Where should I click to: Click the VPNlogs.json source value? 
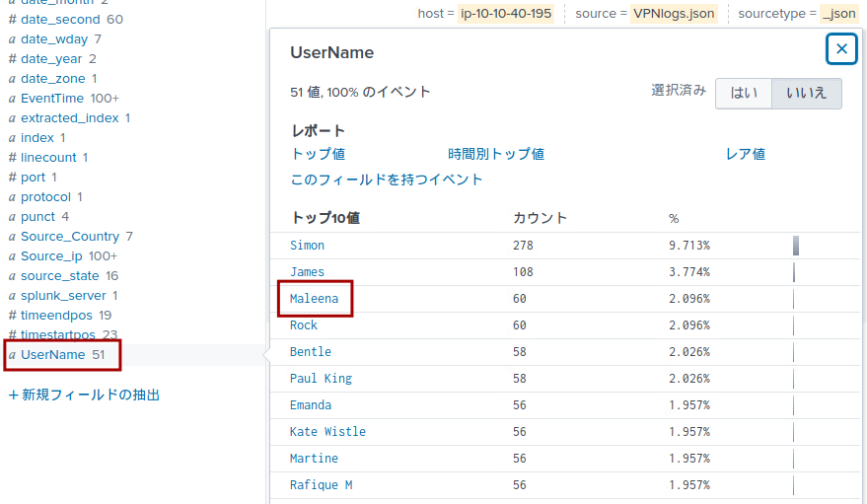675,14
